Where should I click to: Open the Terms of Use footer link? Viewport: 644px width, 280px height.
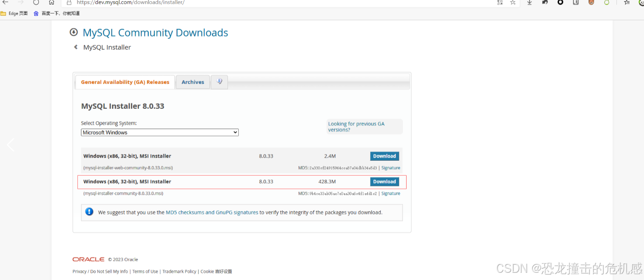[x=145, y=271]
